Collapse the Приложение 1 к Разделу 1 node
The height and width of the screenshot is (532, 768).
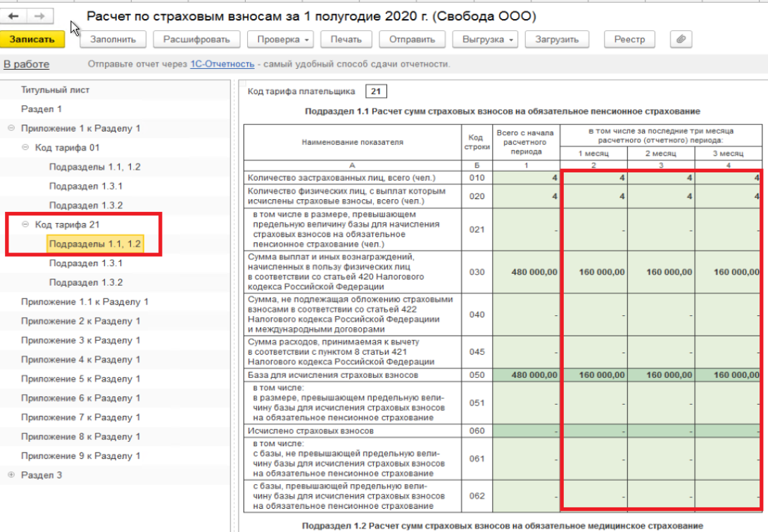click(x=11, y=128)
